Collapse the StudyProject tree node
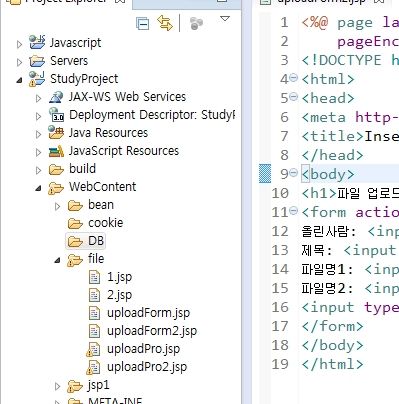The width and height of the screenshot is (399, 404). 19,80
